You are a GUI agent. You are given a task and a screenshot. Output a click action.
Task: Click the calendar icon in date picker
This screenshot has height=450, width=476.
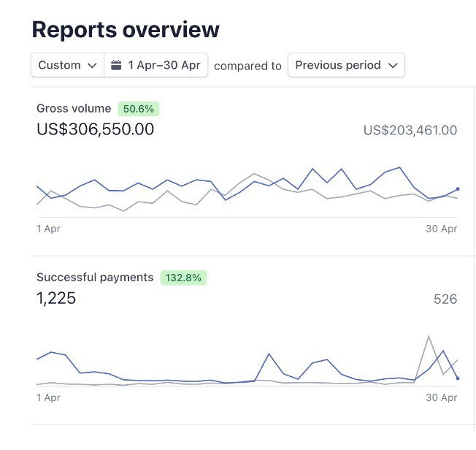tap(116, 65)
